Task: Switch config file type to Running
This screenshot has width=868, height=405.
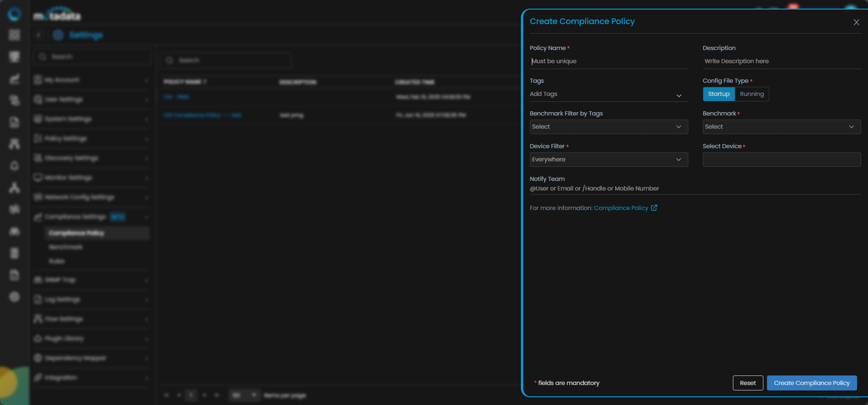Action: [752, 94]
